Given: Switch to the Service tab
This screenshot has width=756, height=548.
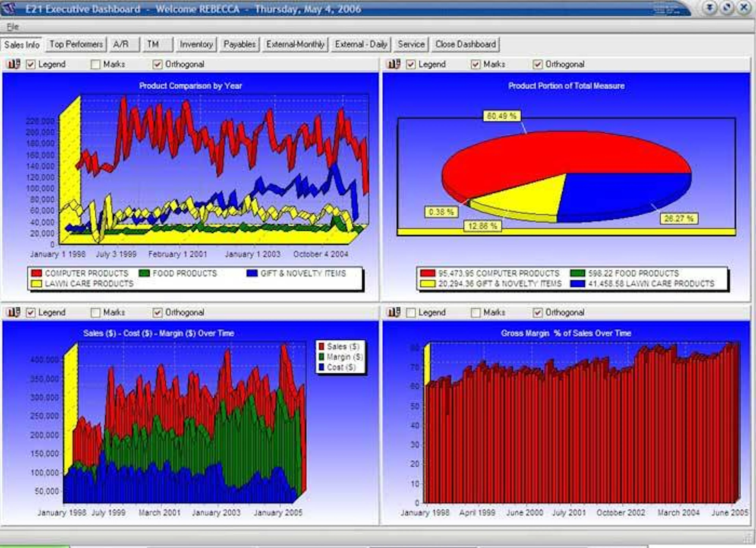Looking at the screenshot, I should (x=411, y=44).
